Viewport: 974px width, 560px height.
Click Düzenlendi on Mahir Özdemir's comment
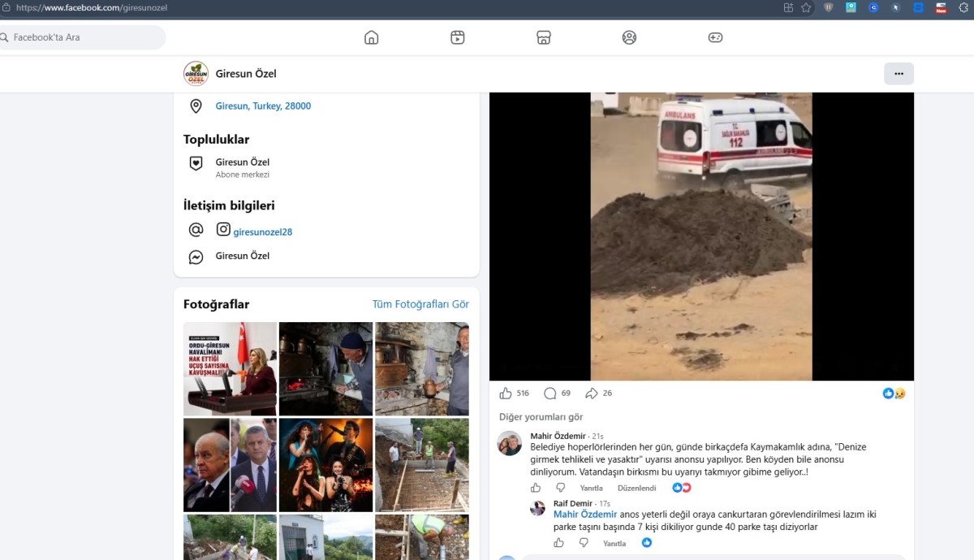pyautogui.click(x=637, y=488)
